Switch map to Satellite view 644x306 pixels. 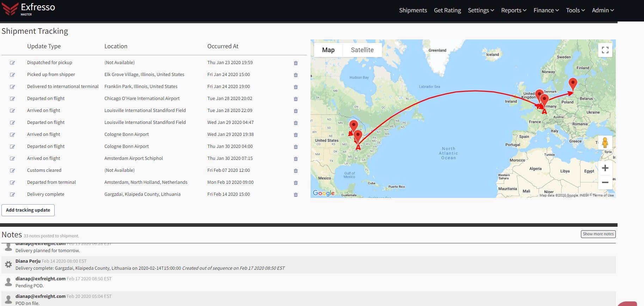362,50
